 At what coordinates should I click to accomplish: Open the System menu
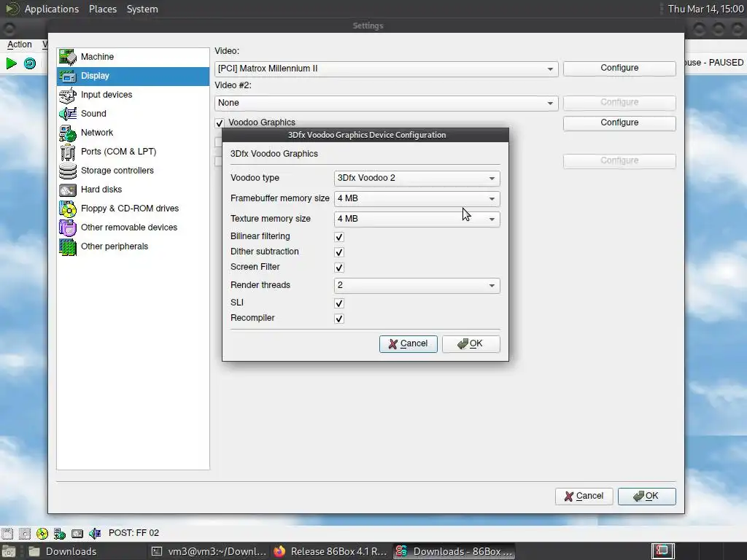tap(142, 9)
